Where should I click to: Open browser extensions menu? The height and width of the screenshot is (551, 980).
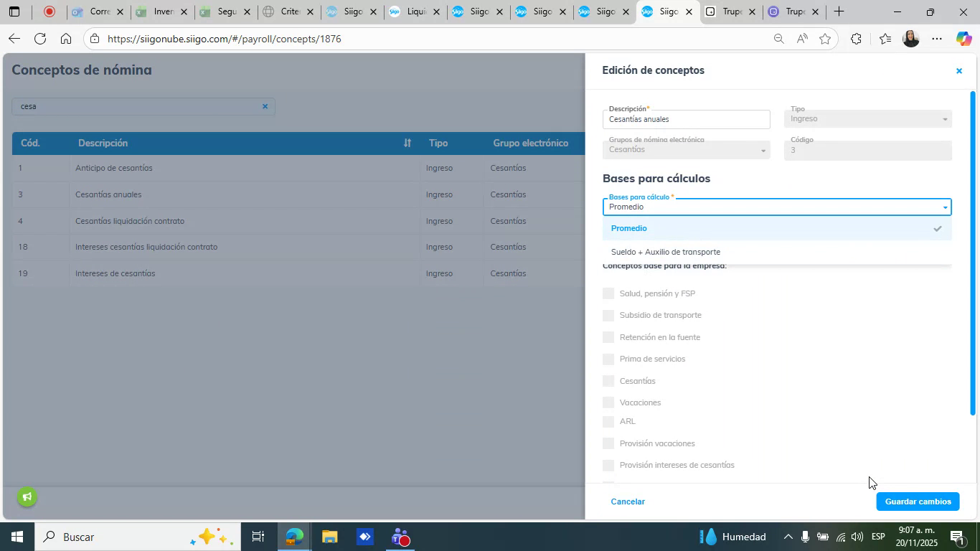coord(856,39)
